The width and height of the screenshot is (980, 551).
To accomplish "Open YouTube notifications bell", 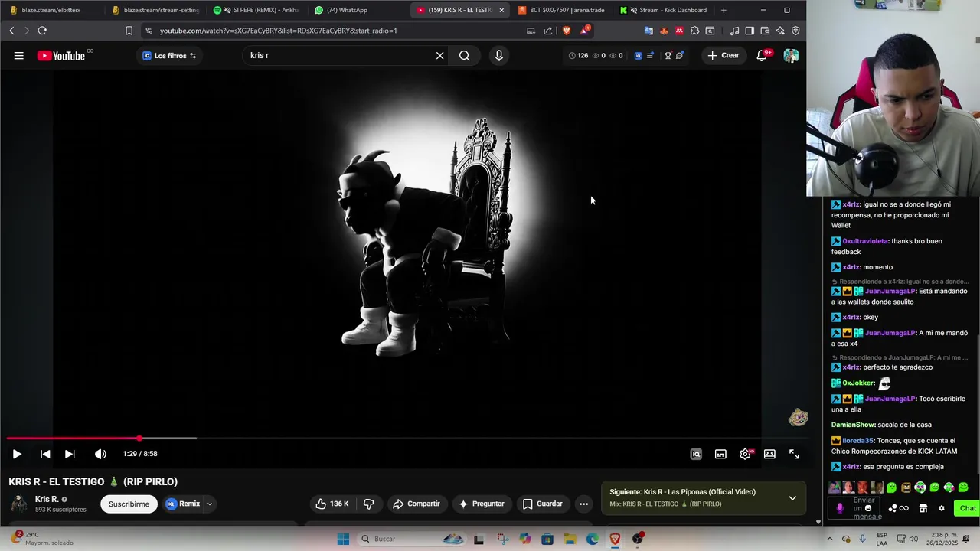I will (x=762, y=56).
